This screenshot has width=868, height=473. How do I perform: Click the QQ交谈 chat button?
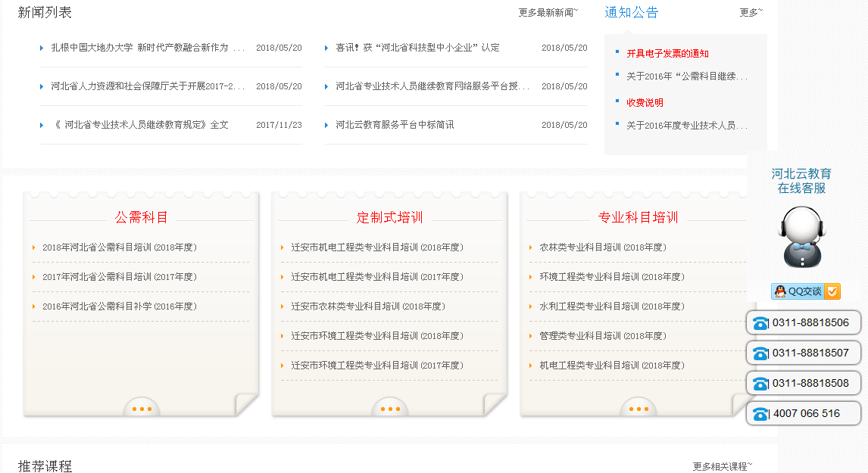tap(805, 291)
